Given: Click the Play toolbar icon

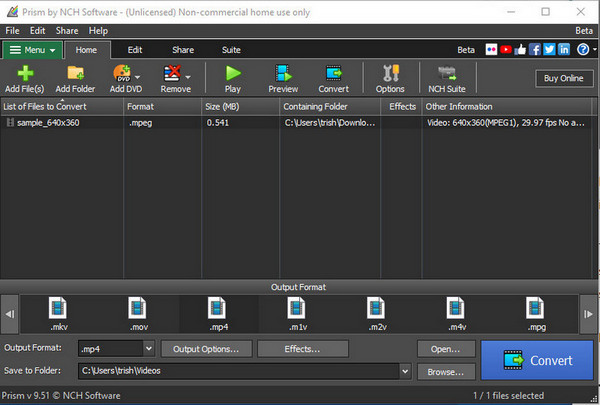Looking at the screenshot, I should pos(233,79).
